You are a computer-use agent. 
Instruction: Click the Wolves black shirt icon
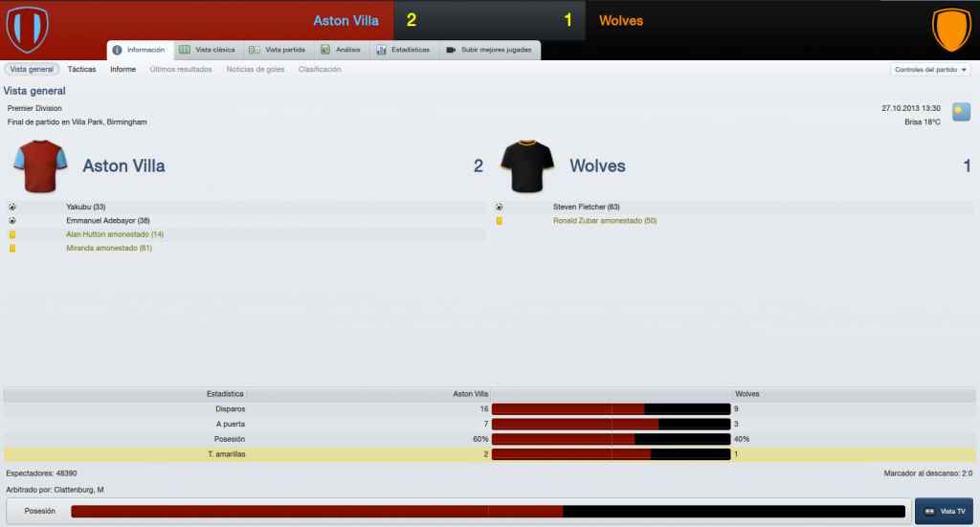tap(527, 166)
